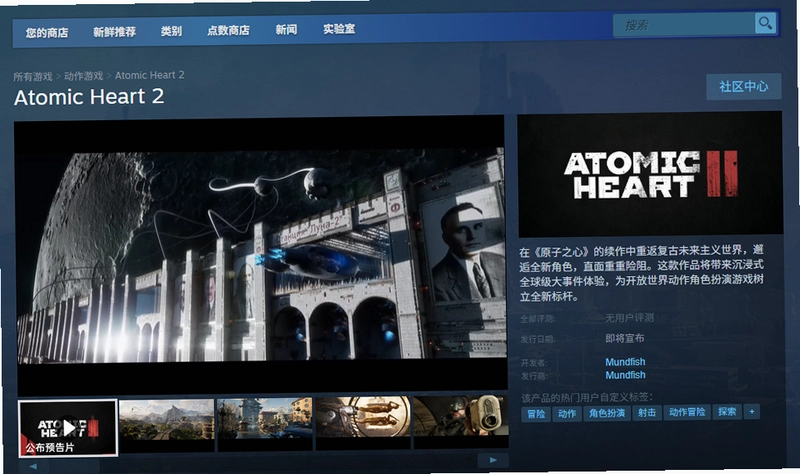This screenshot has width=800, height=474.
Task: Play the 公布预告片 trailer thumbnail
Action: click(68, 428)
